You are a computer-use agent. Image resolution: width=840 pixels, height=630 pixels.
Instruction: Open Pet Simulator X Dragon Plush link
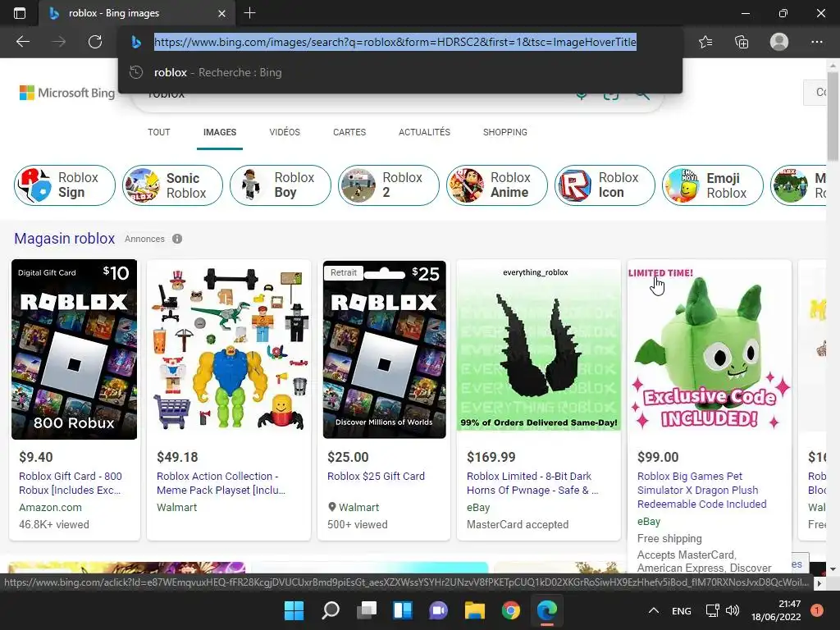(702, 491)
